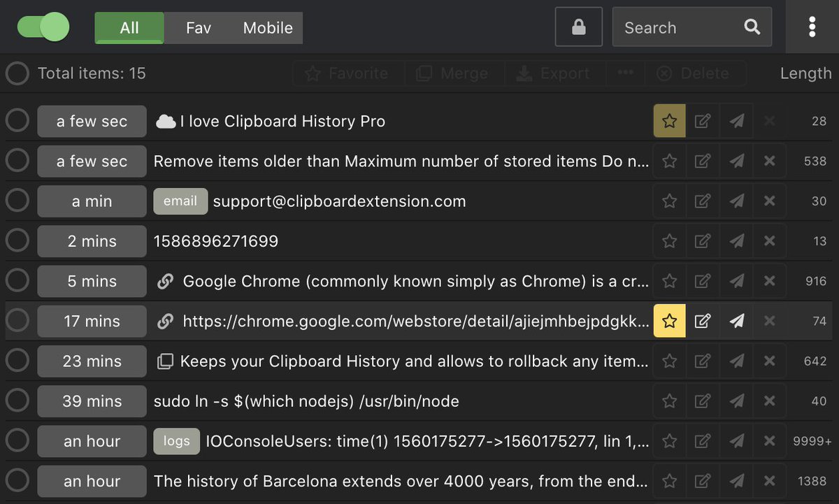
Task: Click the email tag label
Action: (180, 201)
